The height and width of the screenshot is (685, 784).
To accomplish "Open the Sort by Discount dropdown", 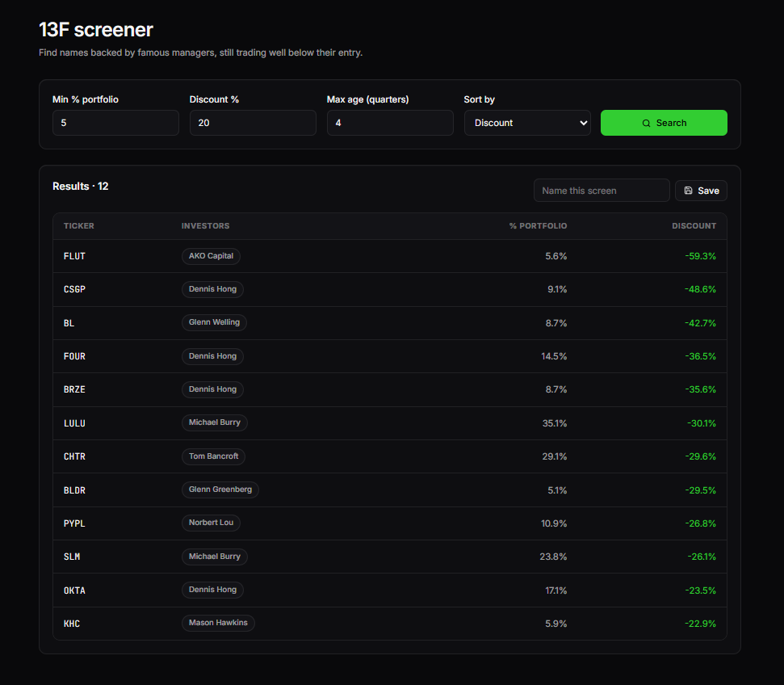I will point(527,123).
